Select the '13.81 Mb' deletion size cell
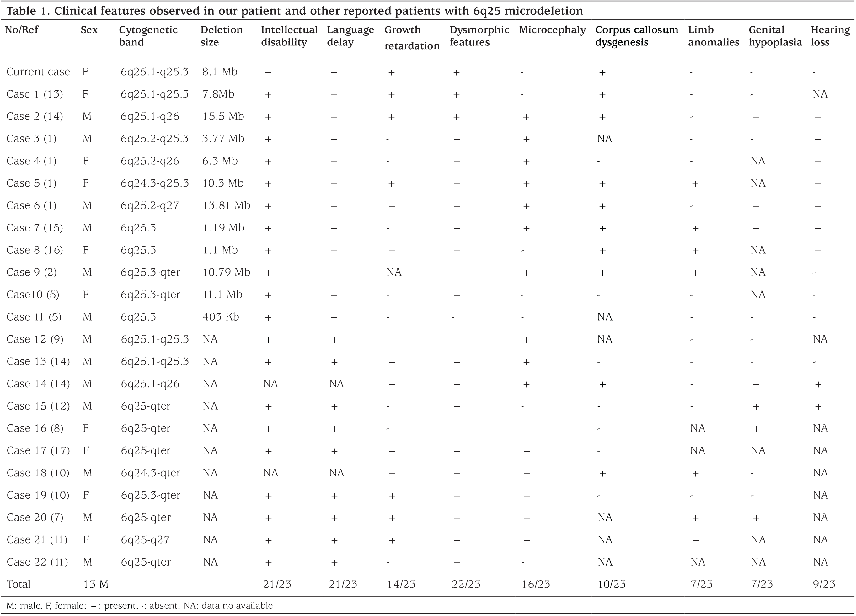 tap(226, 205)
